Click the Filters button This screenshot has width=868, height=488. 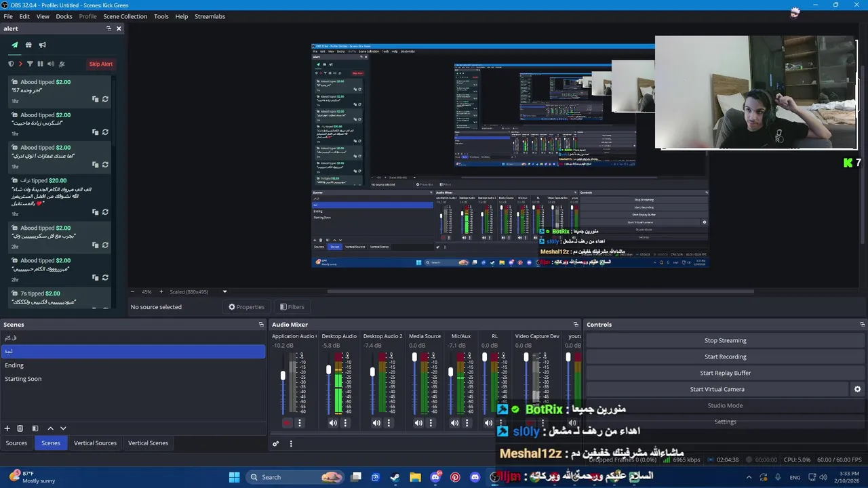[292, 307]
